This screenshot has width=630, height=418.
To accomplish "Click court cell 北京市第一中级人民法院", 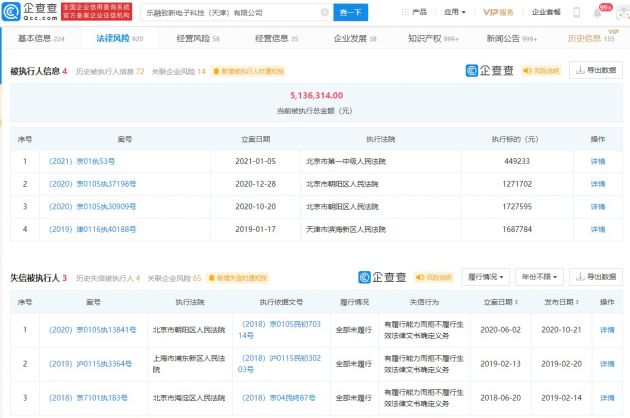I will click(x=346, y=161).
